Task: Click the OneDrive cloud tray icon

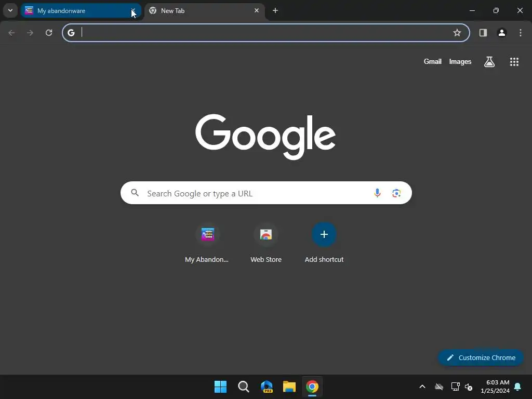Action: (x=439, y=387)
